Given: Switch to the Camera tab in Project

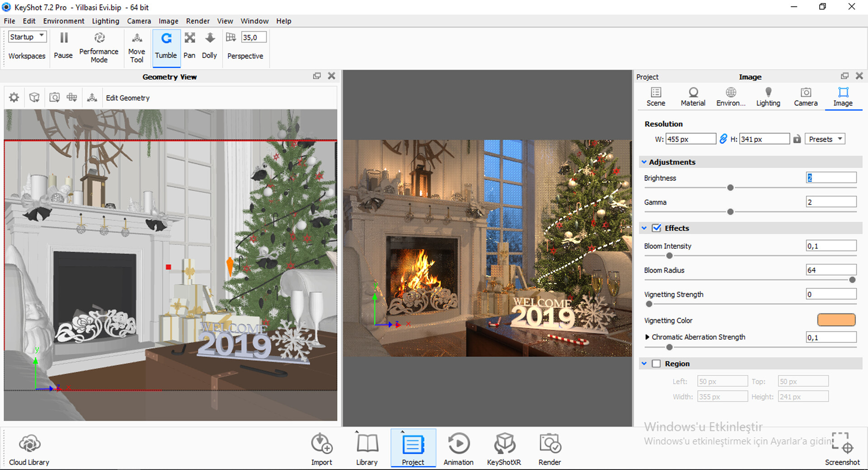Looking at the screenshot, I should click(x=806, y=97).
